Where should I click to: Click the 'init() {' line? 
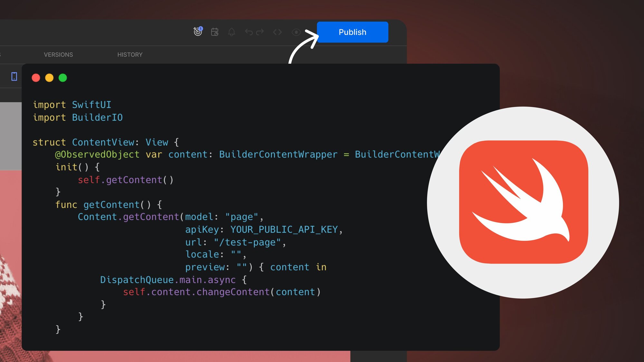tap(78, 167)
